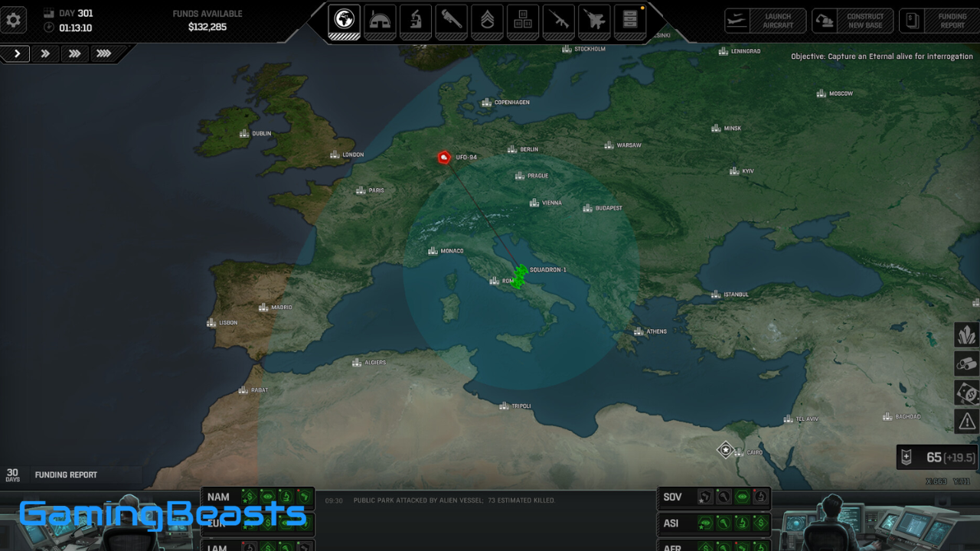This screenshot has width=980, height=551.
Task: Click the Moscow city icon
Action: pos(822,93)
